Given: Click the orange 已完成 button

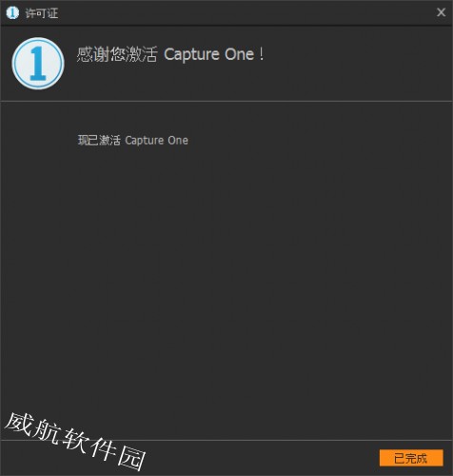Looking at the screenshot, I should [411, 458].
